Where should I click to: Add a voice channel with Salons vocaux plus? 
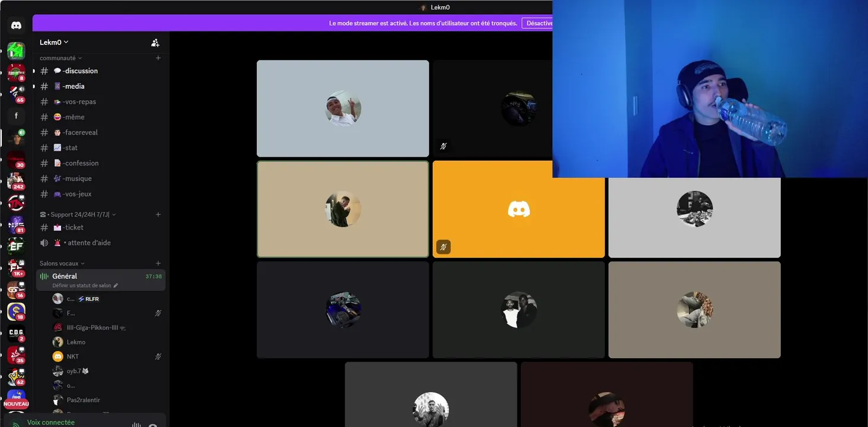click(x=158, y=263)
